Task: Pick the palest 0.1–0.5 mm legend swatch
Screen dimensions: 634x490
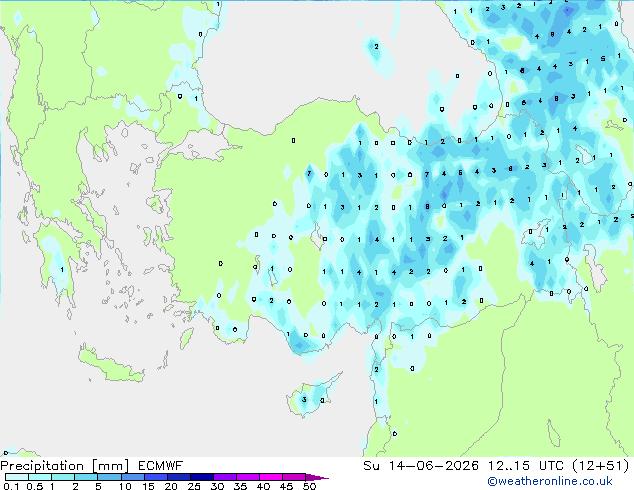Action: pos(17,477)
